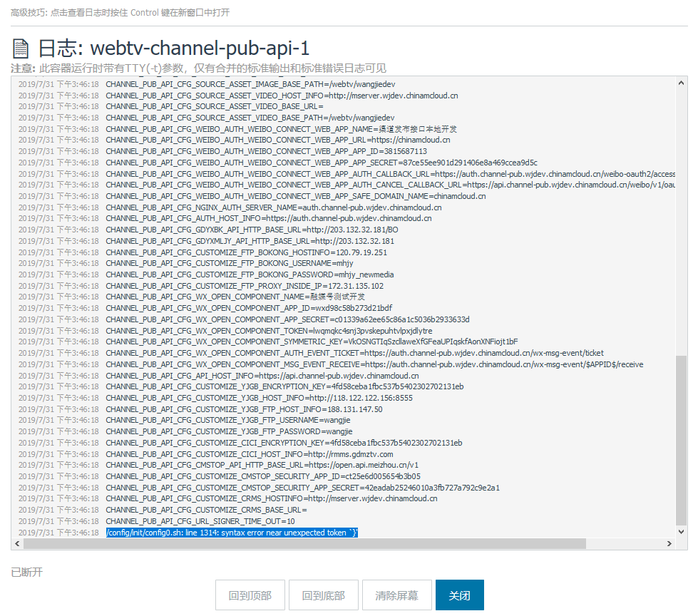
Task: Click the YJGB_FTP_USERNAME=wangjie log line
Action: pyautogui.click(x=228, y=421)
